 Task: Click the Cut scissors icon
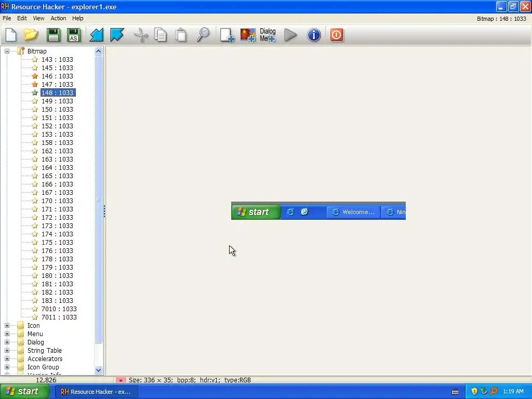(141, 35)
